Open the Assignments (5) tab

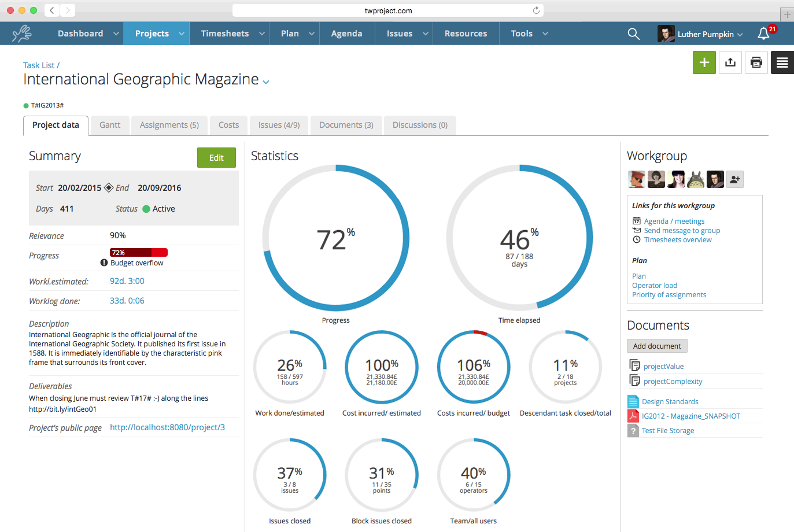tap(169, 125)
